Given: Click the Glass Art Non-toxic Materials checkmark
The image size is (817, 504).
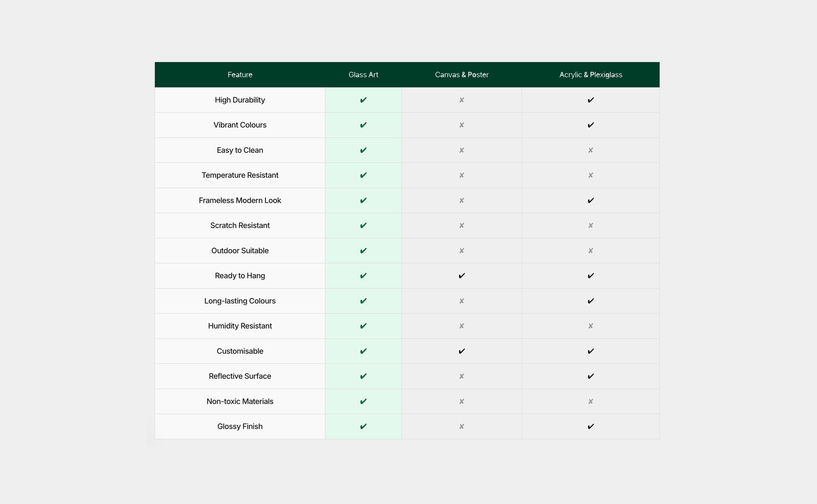Looking at the screenshot, I should point(363,401).
